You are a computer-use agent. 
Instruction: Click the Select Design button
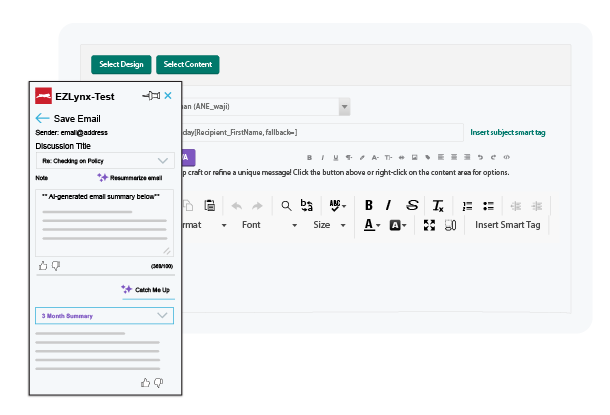point(121,65)
